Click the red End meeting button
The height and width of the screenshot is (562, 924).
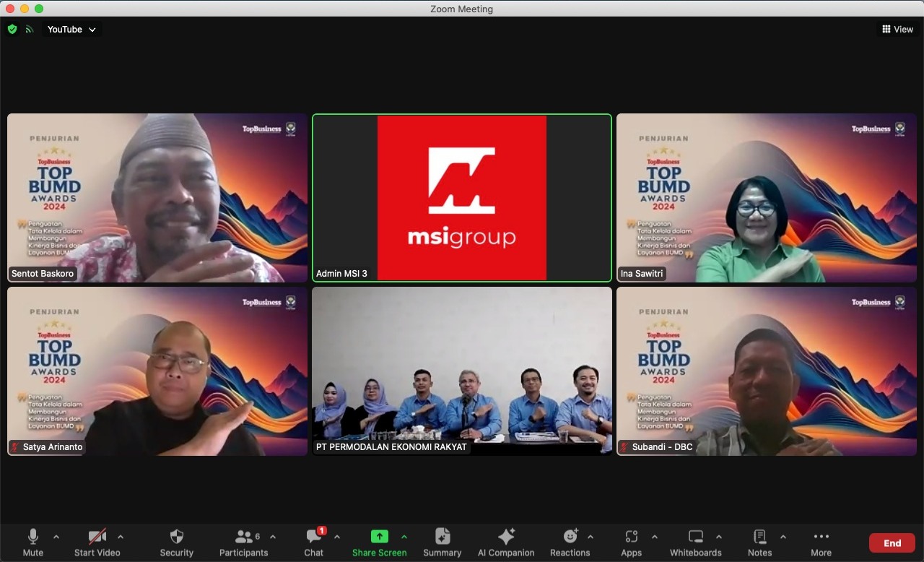(x=892, y=543)
